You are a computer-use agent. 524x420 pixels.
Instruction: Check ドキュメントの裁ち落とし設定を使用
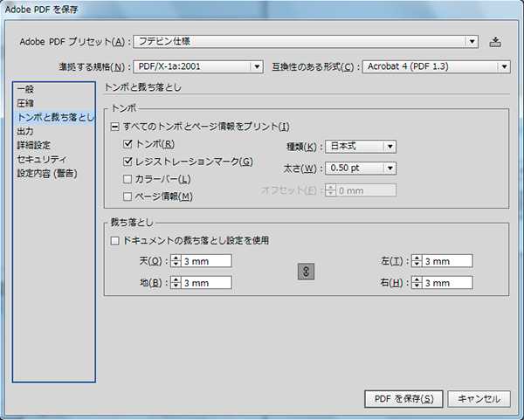pos(115,241)
